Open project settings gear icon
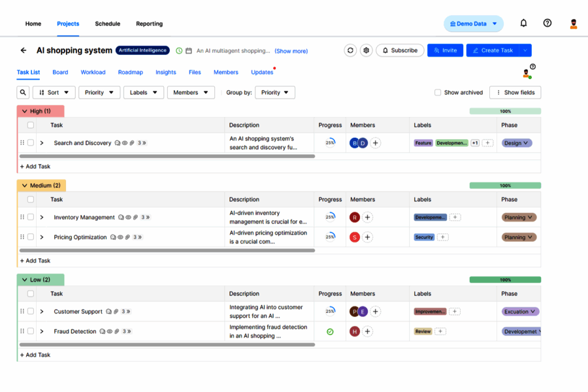Viewport: 588px width, 392px height. [x=367, y=50]
